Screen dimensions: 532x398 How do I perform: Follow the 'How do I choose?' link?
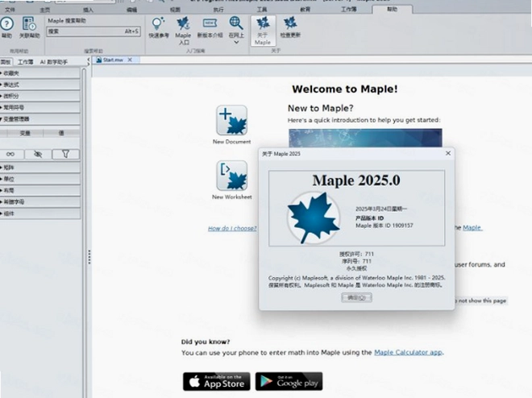(232, 228)
